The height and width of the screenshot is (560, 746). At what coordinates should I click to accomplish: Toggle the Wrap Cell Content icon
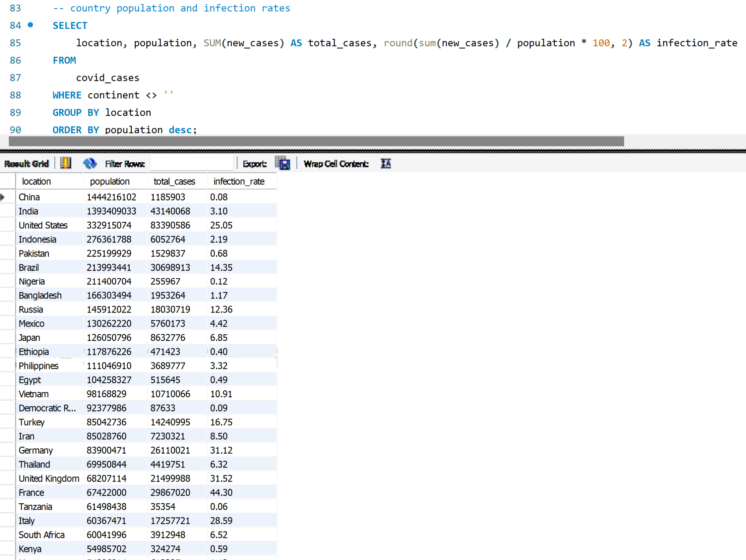point(386,163)
